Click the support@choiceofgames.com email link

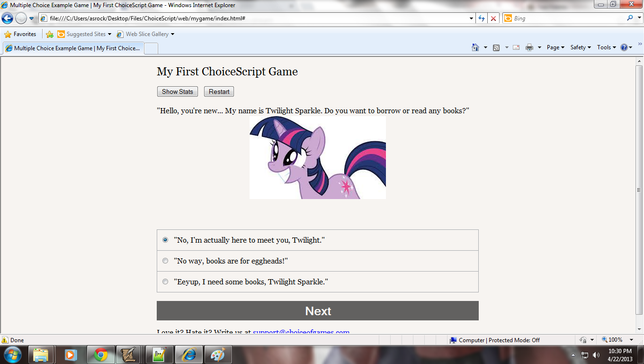(x=301, y=332)
